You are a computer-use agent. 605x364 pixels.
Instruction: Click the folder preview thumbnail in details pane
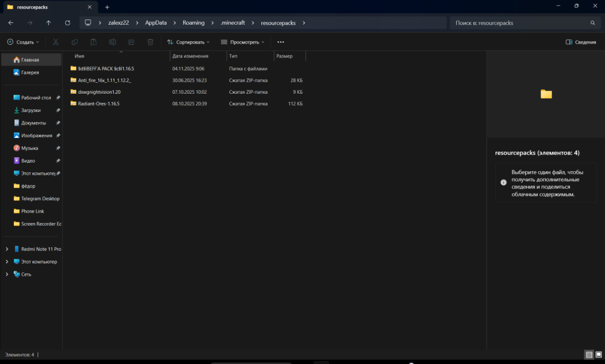[546, 94]
